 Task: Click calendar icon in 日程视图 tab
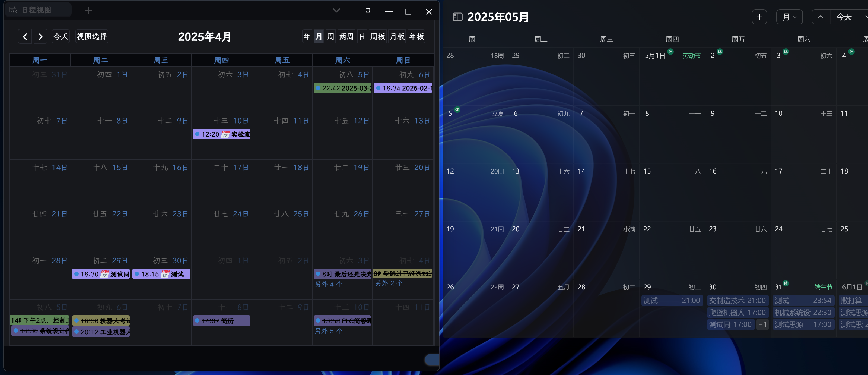[x=13, y=10]
